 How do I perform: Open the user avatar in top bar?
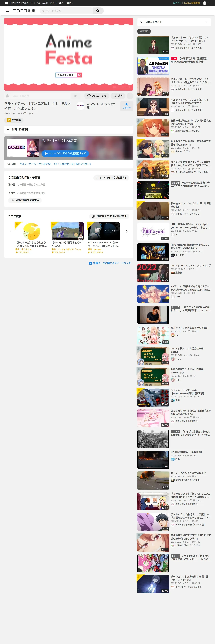(x=204, y=3)
